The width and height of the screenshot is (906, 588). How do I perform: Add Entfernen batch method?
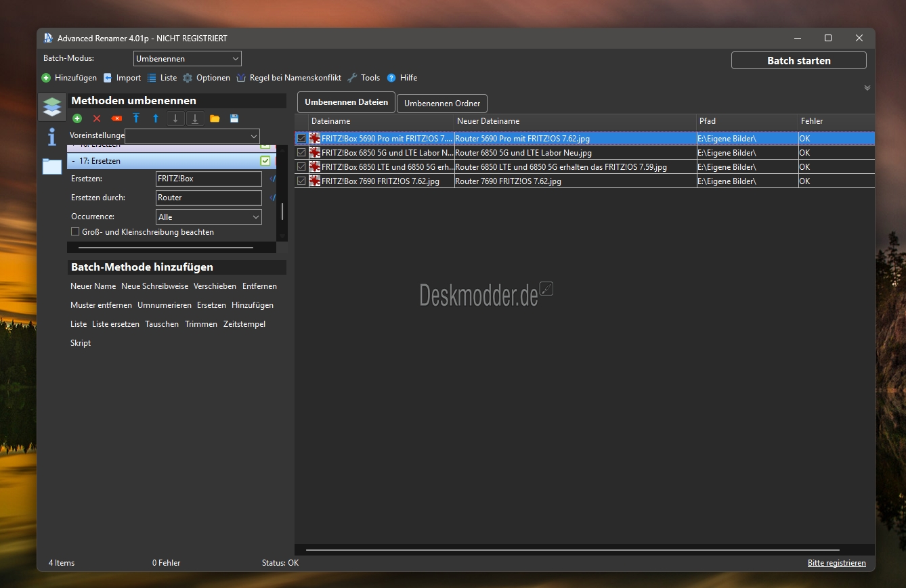pyautogui.click(x=259, y=286)
